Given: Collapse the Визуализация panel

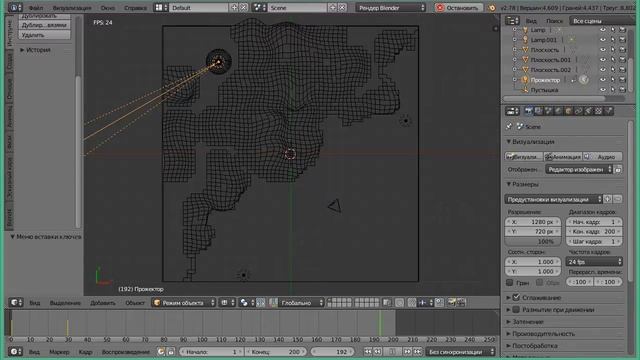Looking at the screenshot, I should point(531,142).
